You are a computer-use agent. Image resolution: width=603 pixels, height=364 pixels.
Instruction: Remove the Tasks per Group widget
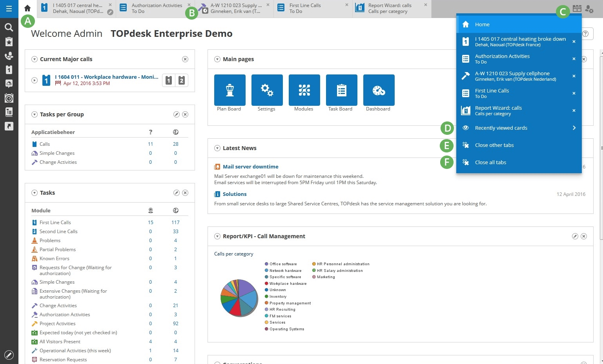[x=185, y=114]
